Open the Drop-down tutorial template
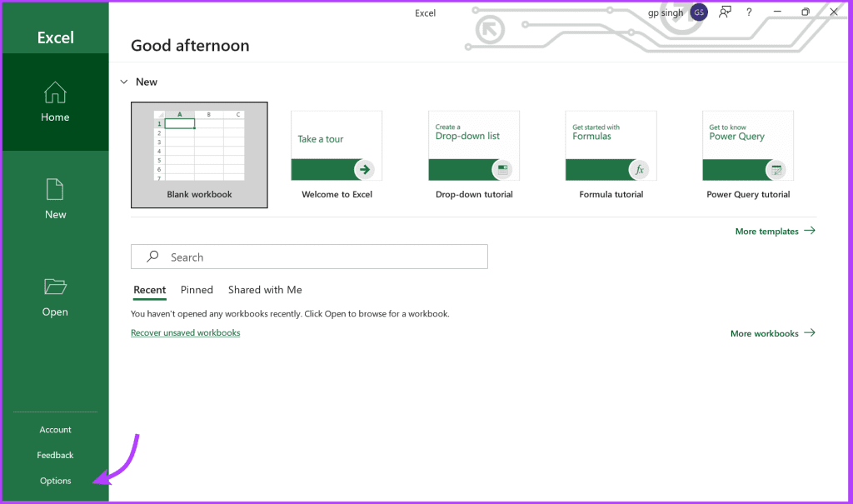853x504 pixels. (x=474, y=155)
